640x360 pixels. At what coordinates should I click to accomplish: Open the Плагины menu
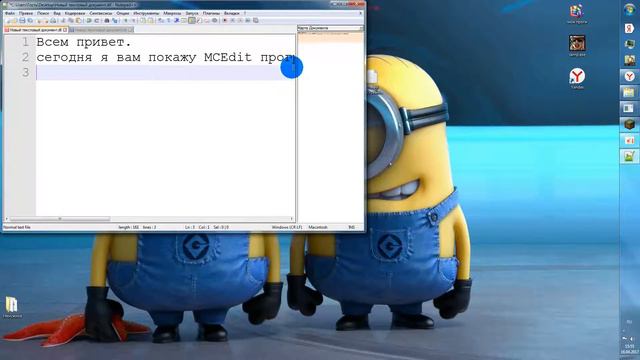pyautogui.click(x=211, y=13)
